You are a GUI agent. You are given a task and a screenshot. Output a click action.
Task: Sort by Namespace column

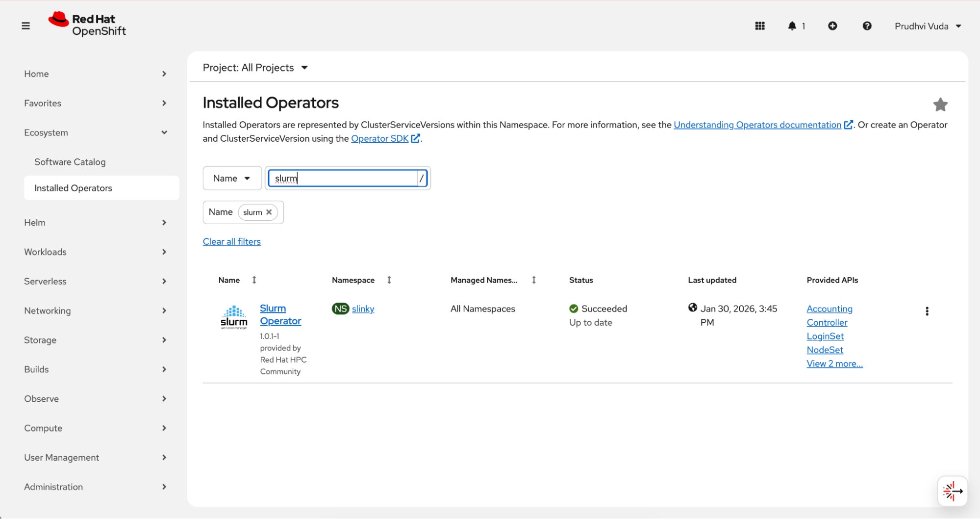coord(389,280)
